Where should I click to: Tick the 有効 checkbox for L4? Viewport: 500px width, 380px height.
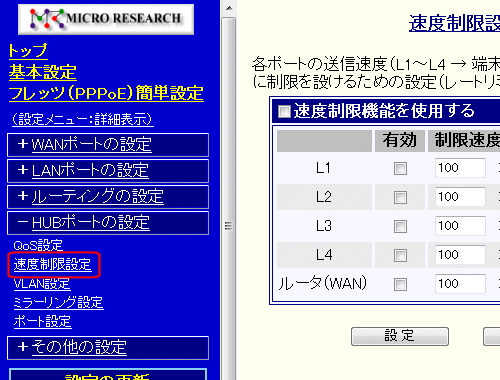[400, 255]
